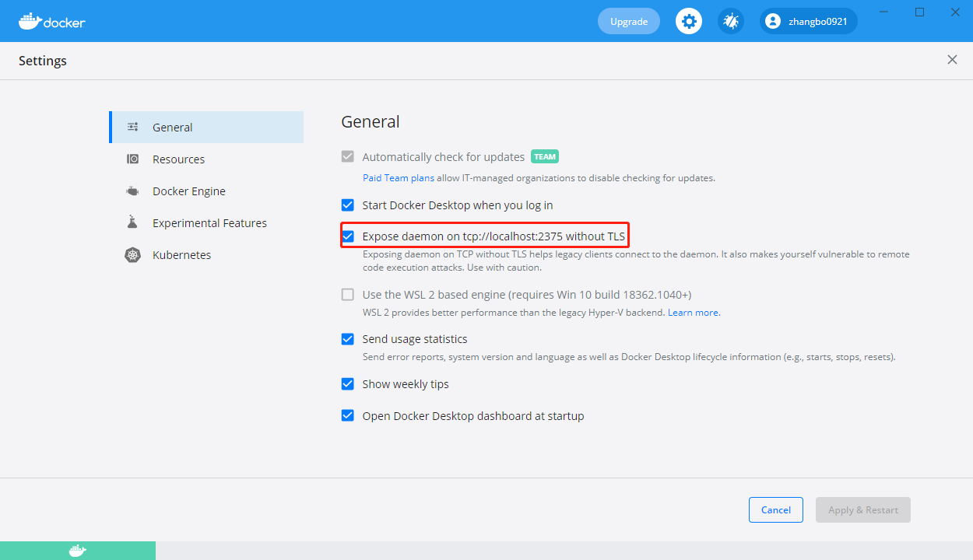Image resolution: width=973 pixels, height=560 pixels.
Task: Go to Experimental Features tab
Action: tap(206, 223)
